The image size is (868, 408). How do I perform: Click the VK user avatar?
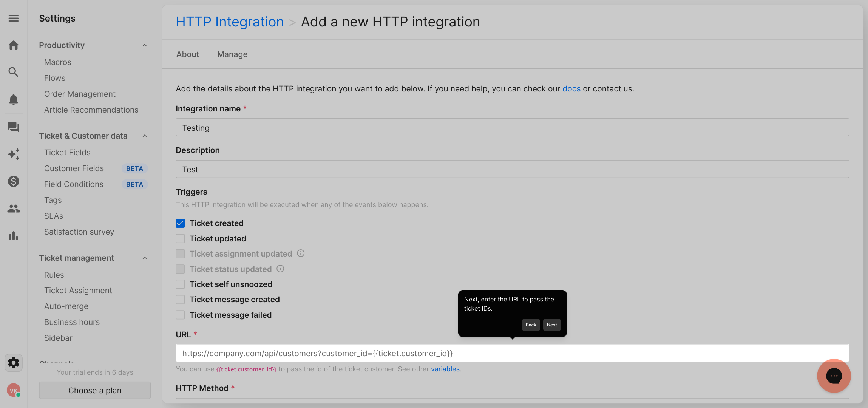14,390
